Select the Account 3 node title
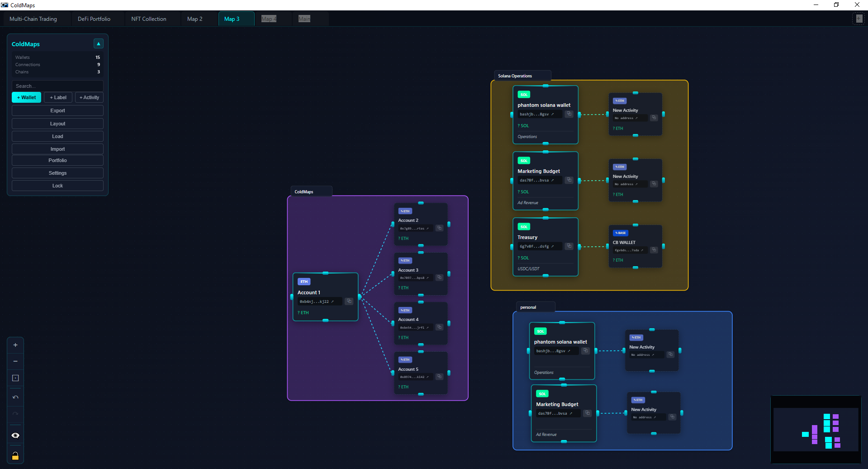The width and height of the screenshot is (868, 469). tap(408, 270)
